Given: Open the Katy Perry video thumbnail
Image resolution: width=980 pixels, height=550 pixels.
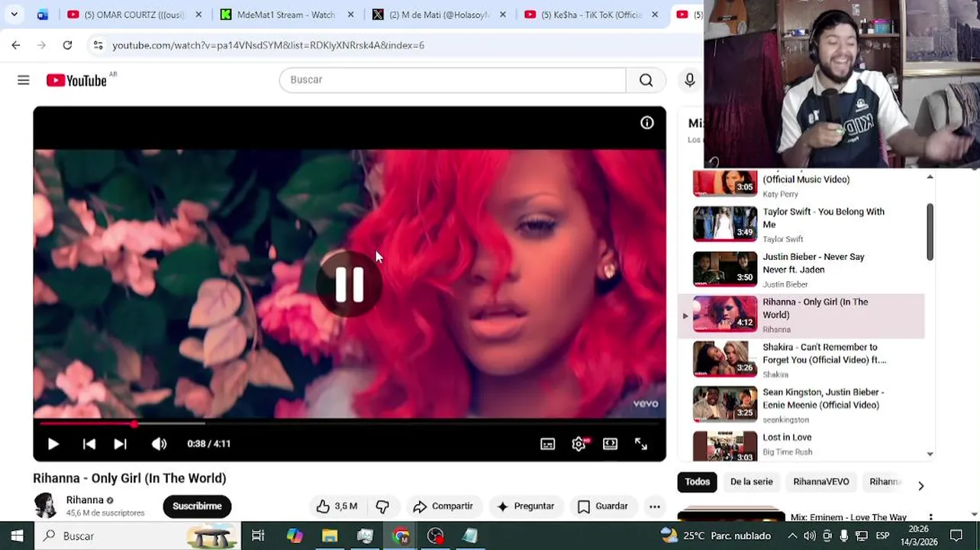Looking at the screenshot, I should click(725, 183).
